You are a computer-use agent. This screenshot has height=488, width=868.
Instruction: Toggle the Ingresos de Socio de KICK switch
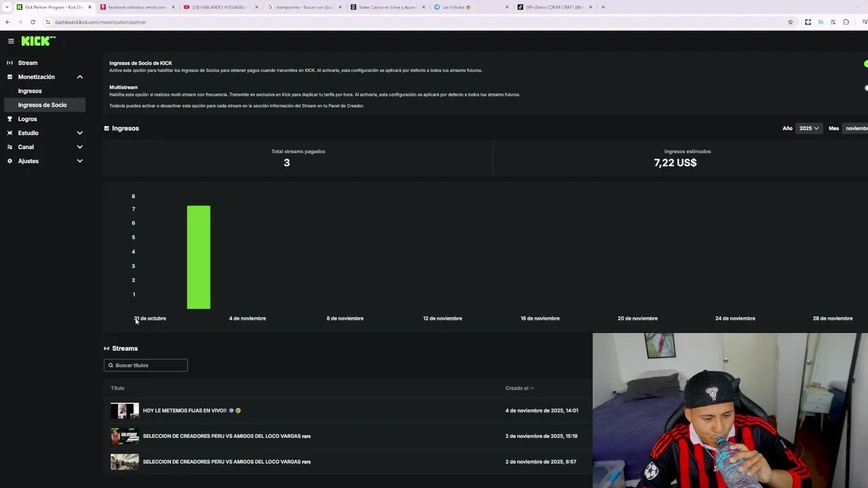tap(865, 64)
